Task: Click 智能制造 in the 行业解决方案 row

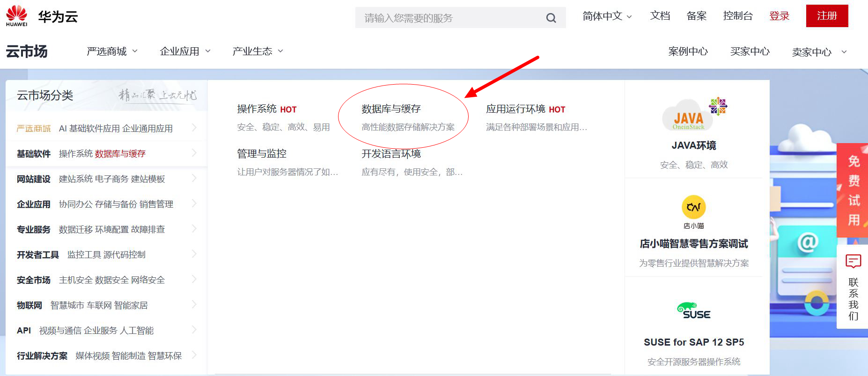Action: pyautogui.click(x=128, y=356)
